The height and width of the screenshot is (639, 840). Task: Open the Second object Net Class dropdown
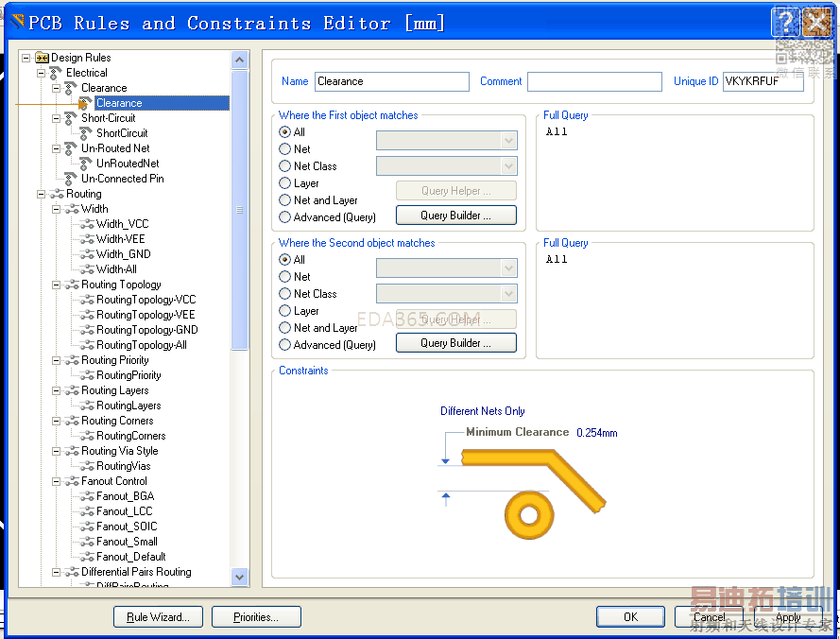509,294
